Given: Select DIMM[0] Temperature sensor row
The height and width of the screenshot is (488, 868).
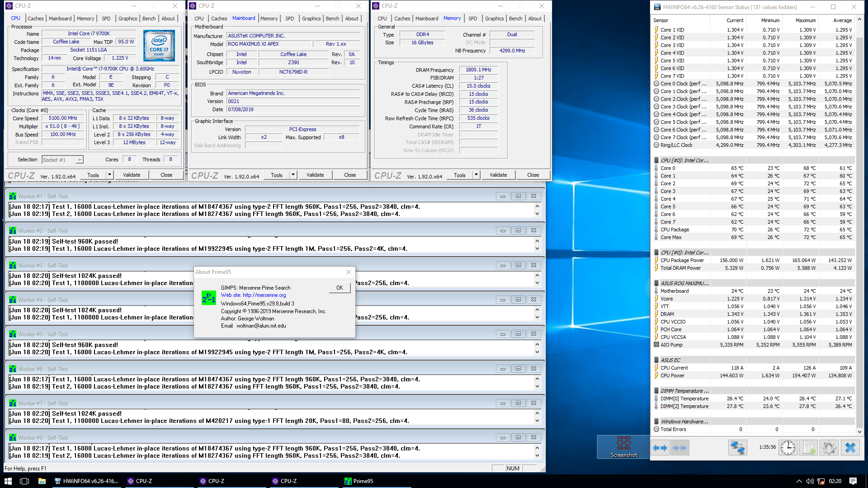Looking at the screenshot, I should coord(753,399).
